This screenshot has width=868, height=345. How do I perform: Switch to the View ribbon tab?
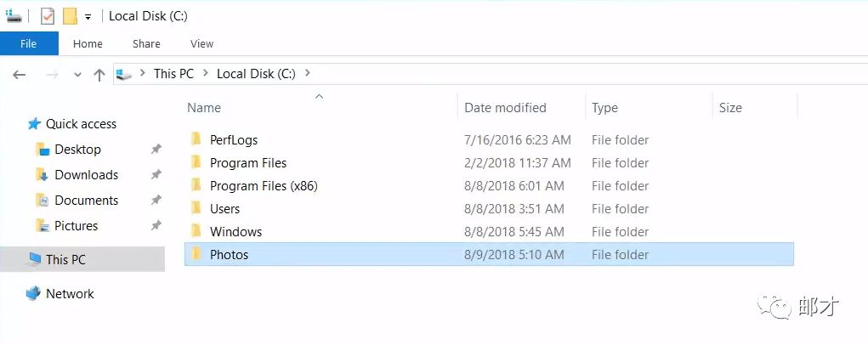pos(201,43)
